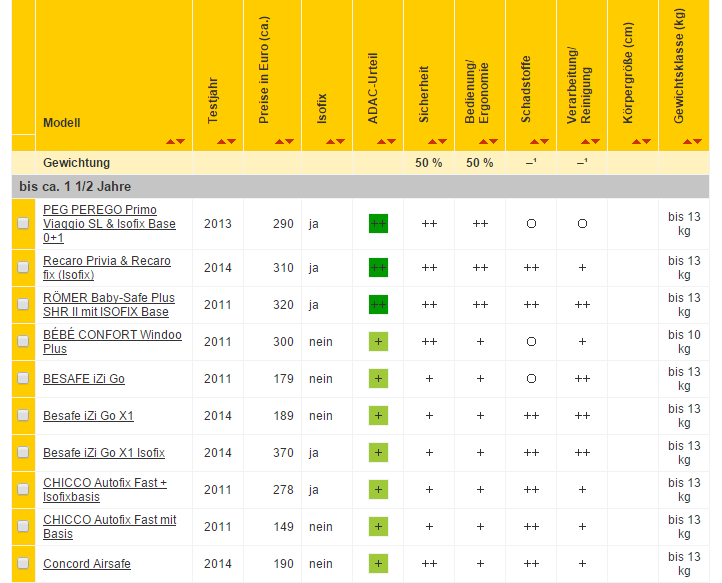Sort Gewichtsklasse column ascending with up arrow
This screenshot has width=722, height=583.
(x=686, y=142)
